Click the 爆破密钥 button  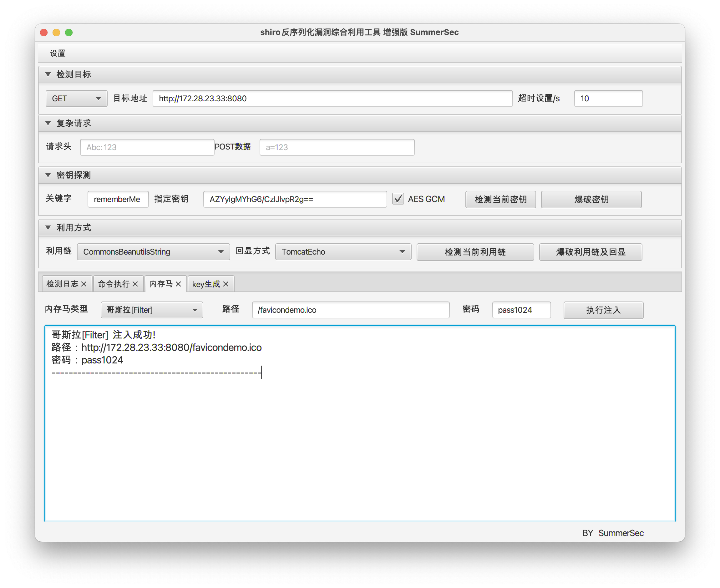pyautogui.click(x=591, y=199)
